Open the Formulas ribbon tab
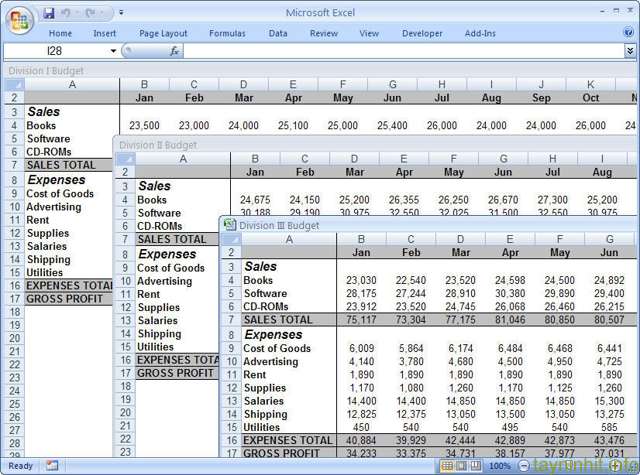The image size is (640, 475). [x=227, y=33]
